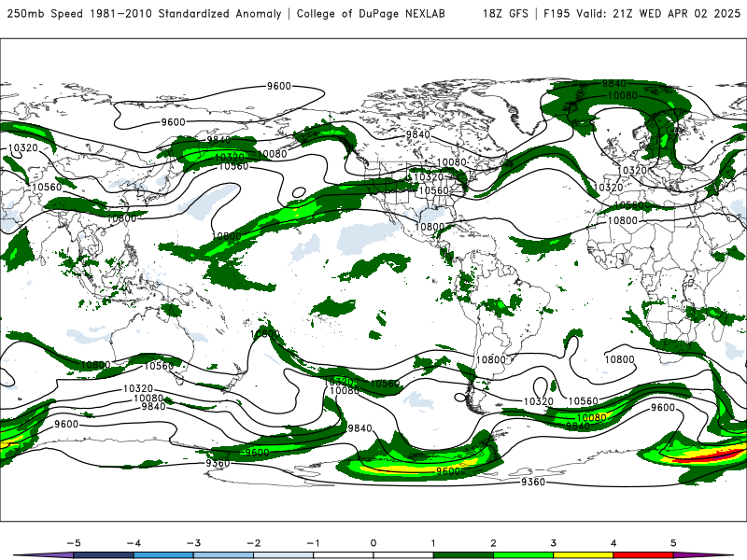Click the '4' colorbar tick label
The image size is (747, 560).
point(613,543)
